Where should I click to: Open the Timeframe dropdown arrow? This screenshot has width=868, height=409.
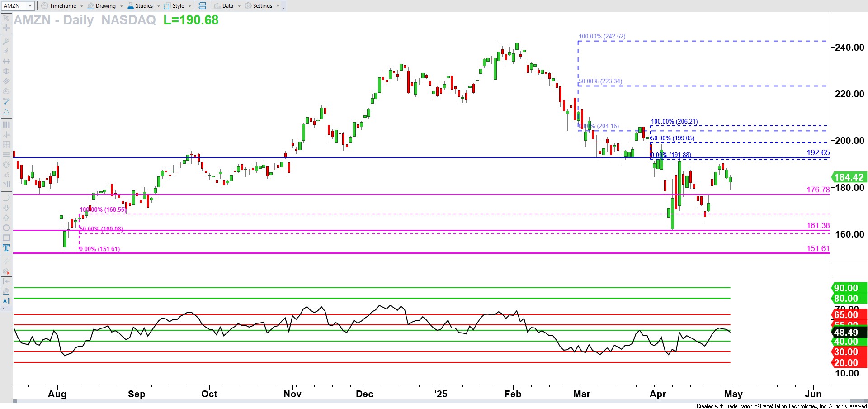(82, 6)
